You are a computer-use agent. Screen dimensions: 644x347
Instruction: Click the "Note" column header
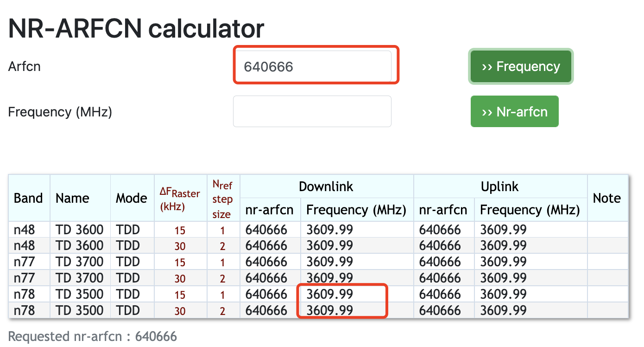607,198
